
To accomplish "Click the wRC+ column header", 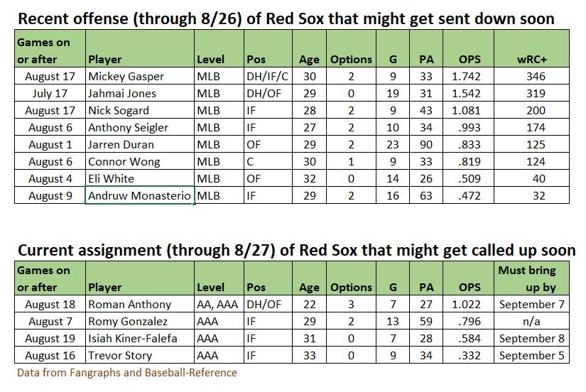I will tap(531, 48).
